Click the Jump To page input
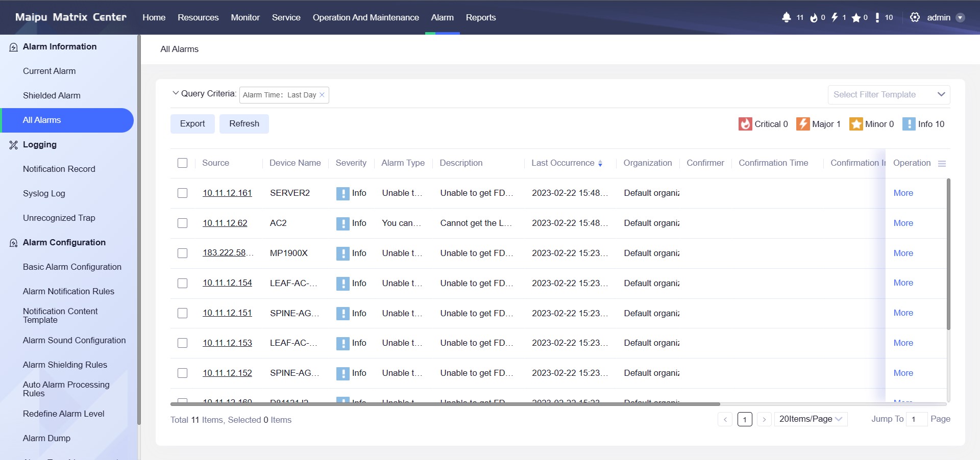 pos(917,419)
